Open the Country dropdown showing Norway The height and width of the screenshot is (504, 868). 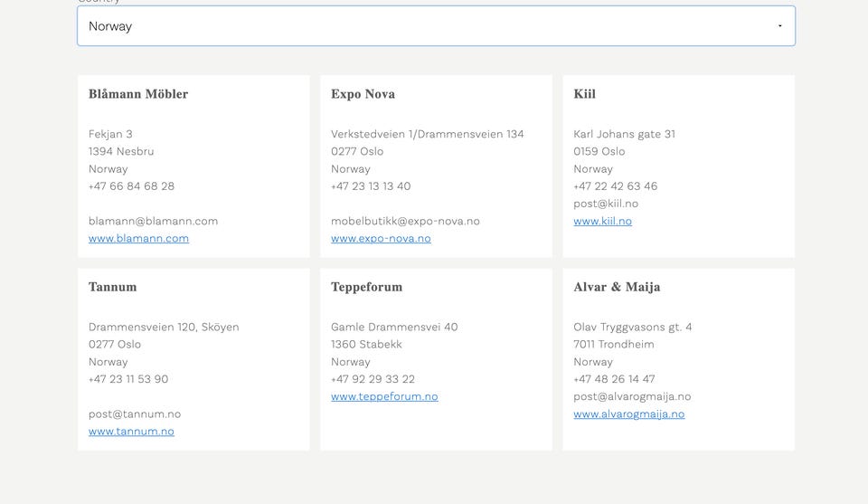pyautogui.click(x=435, y=26)
